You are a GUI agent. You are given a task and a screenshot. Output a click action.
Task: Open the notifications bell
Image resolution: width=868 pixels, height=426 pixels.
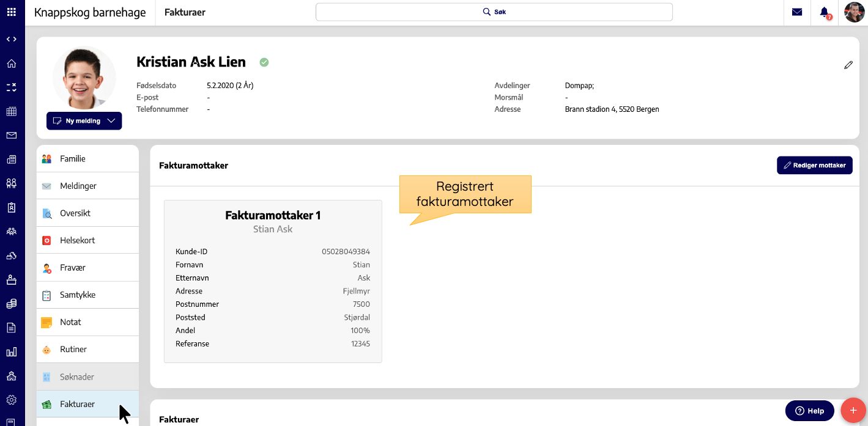point(825,12)
